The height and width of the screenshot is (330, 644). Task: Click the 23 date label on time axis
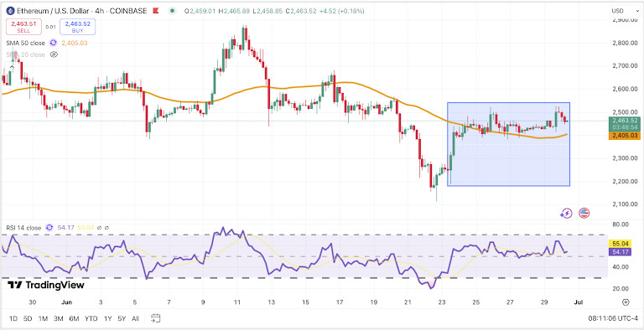pyautogui.click(x=442, y=302)
